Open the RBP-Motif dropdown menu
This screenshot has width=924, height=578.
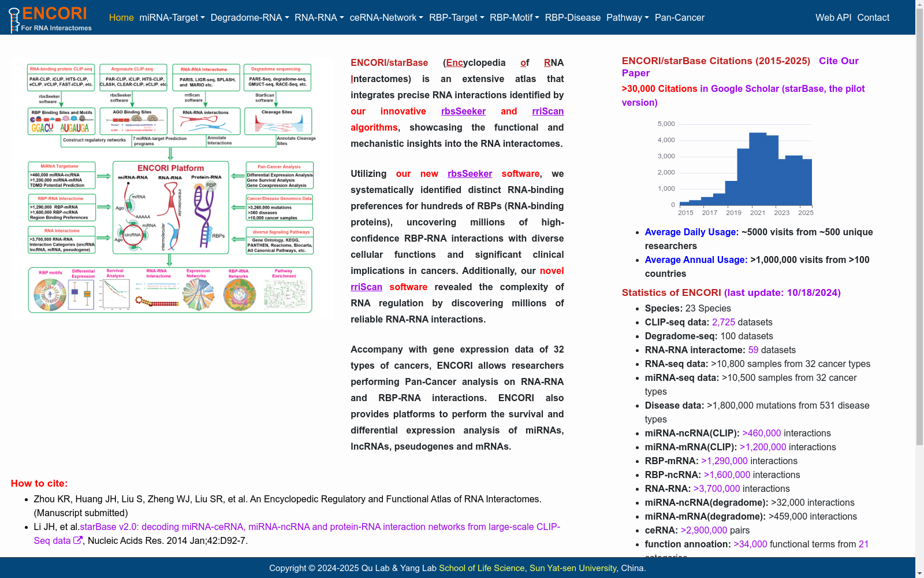(515, 17)
